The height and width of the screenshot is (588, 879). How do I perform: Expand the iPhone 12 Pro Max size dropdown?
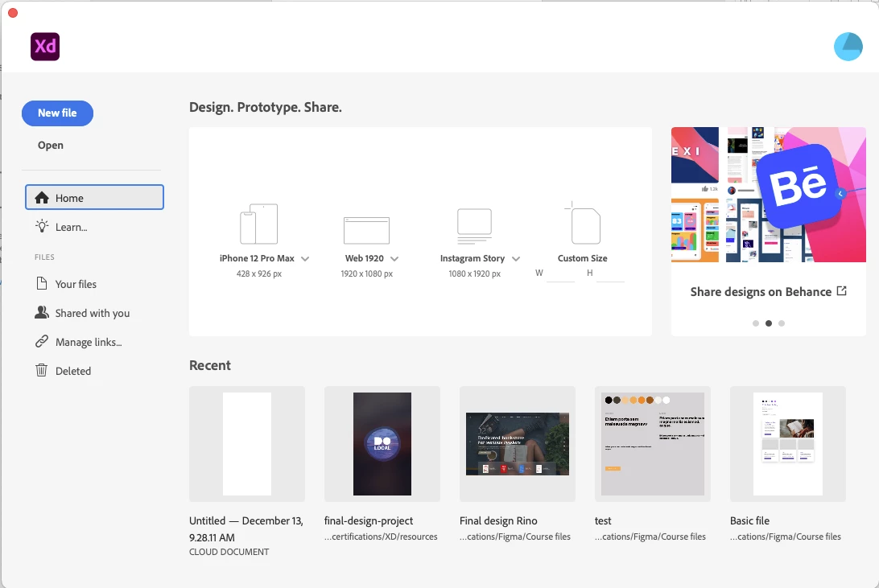(305, 259)
